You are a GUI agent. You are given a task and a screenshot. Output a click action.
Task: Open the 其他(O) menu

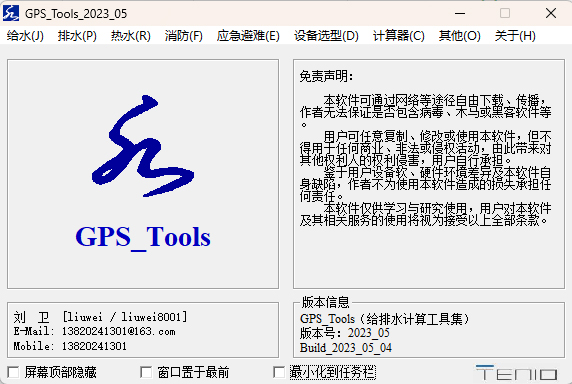(x=460, y=36)
